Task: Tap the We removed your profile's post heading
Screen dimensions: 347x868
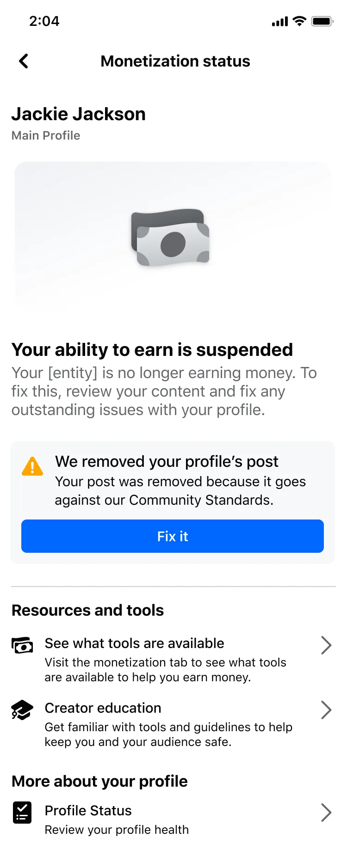Action: click(167, 461)
